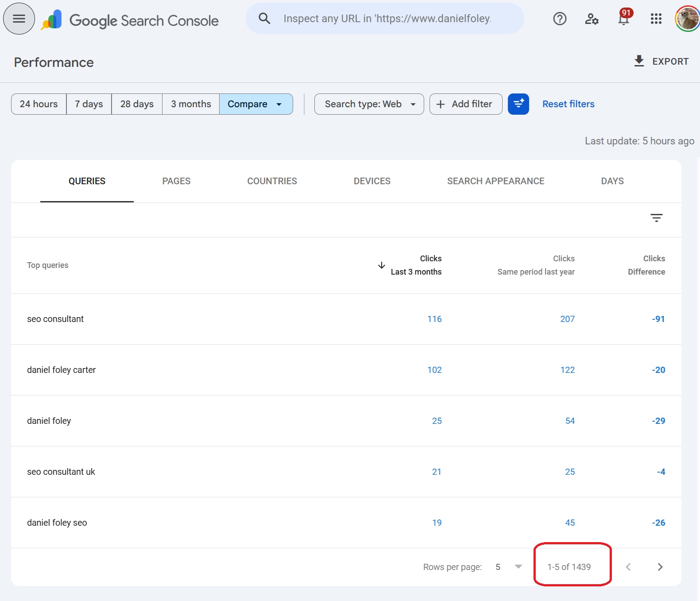Click the 21 clicks value
This screenshot has width=700, height=601.
pos(437,472)
